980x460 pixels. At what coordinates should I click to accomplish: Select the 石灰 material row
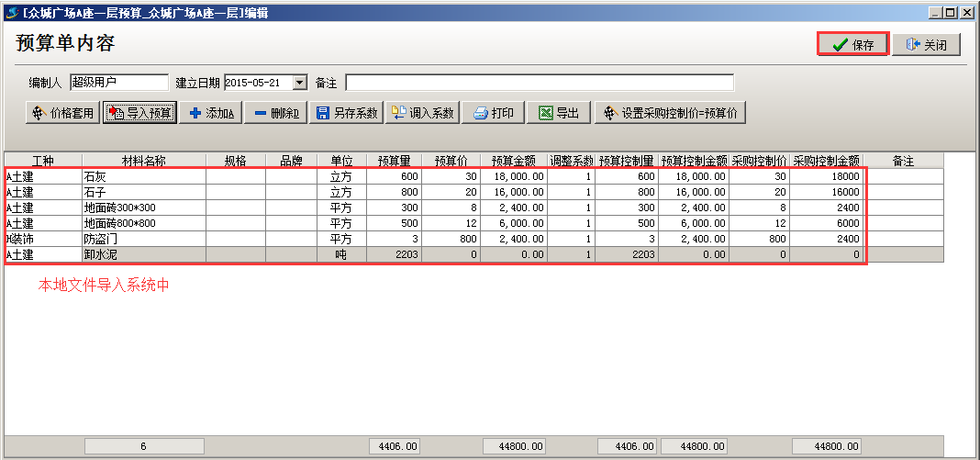coord(143,176)
